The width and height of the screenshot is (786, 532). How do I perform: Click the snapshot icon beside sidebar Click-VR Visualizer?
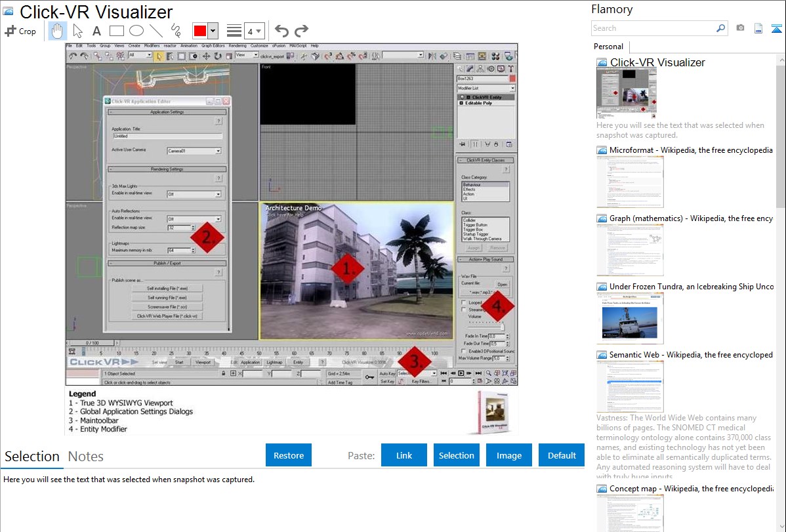pos(602,62)
